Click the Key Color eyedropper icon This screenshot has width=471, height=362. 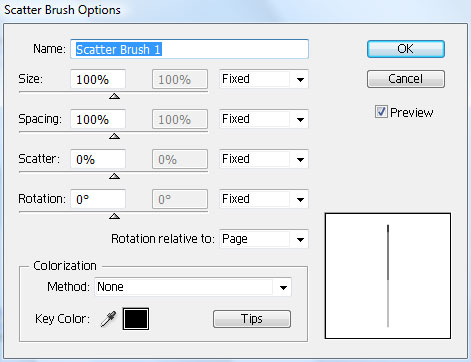109,319
